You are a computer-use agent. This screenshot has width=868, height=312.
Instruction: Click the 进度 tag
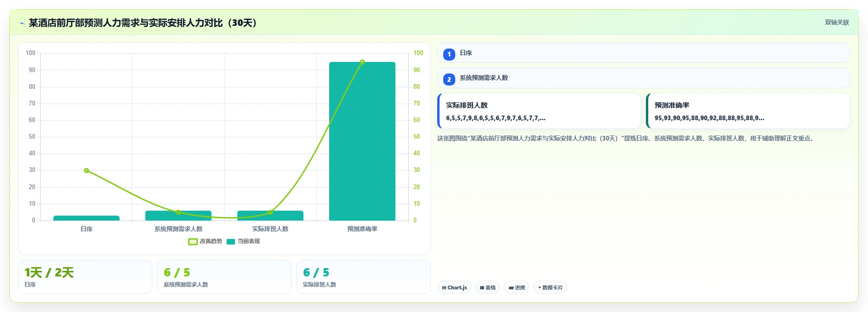(x=517, y=288)
